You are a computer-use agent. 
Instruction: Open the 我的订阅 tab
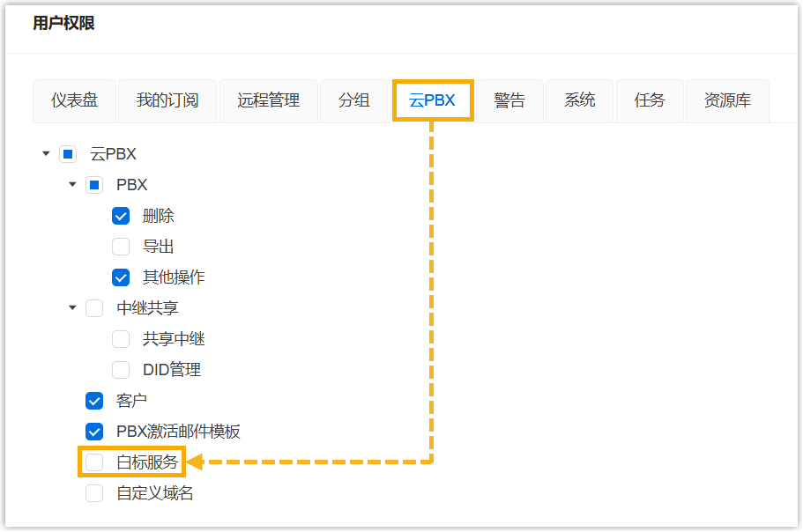click(167, 100)
